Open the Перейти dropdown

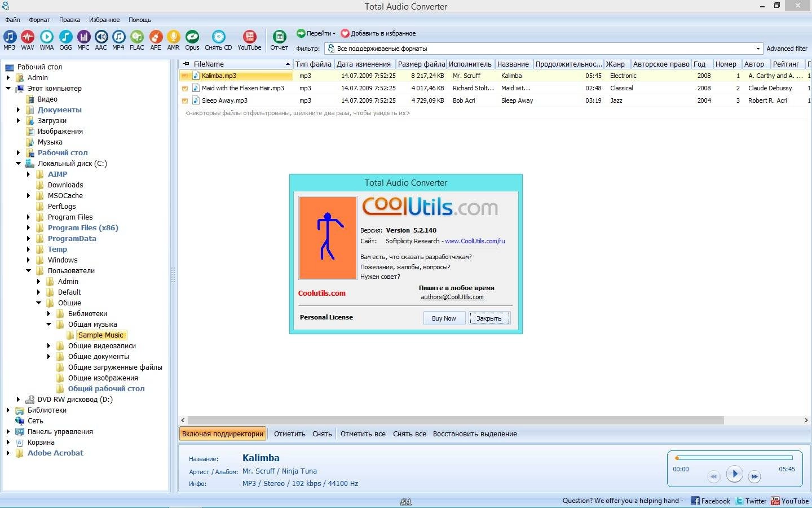tap(316, 33)
